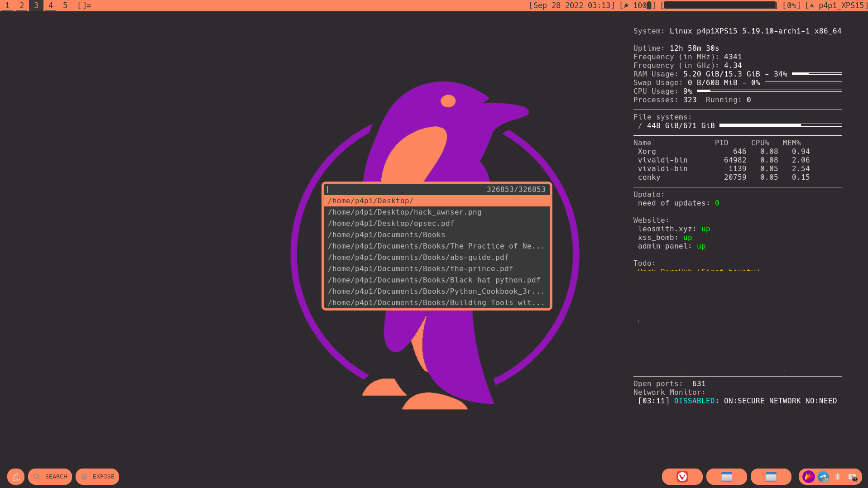The height and width of the screenshot is (488, 868).
Task: Click the penguin launcher icon in the dock
Action: pos(16,477)
